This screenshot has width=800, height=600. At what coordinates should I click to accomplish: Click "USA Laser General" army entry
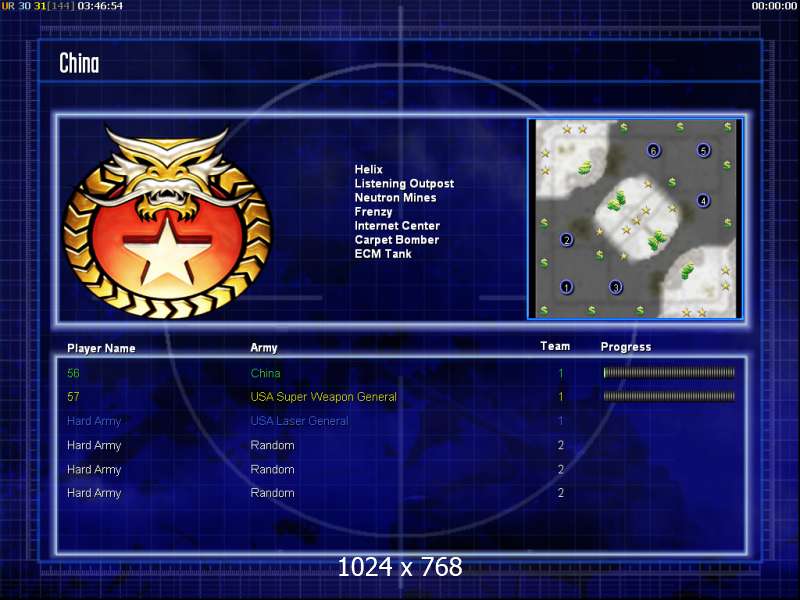pos(299,421)
